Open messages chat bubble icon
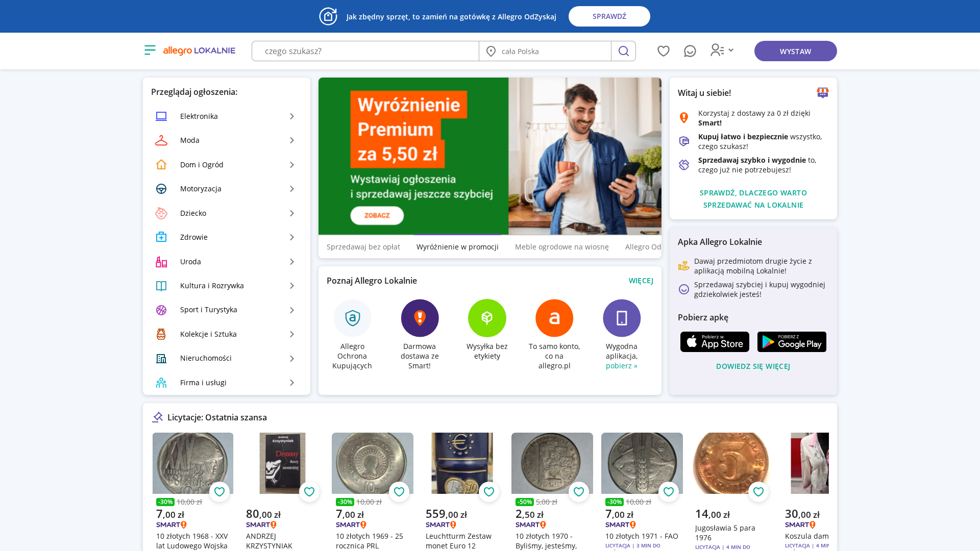 click(690, 51)
